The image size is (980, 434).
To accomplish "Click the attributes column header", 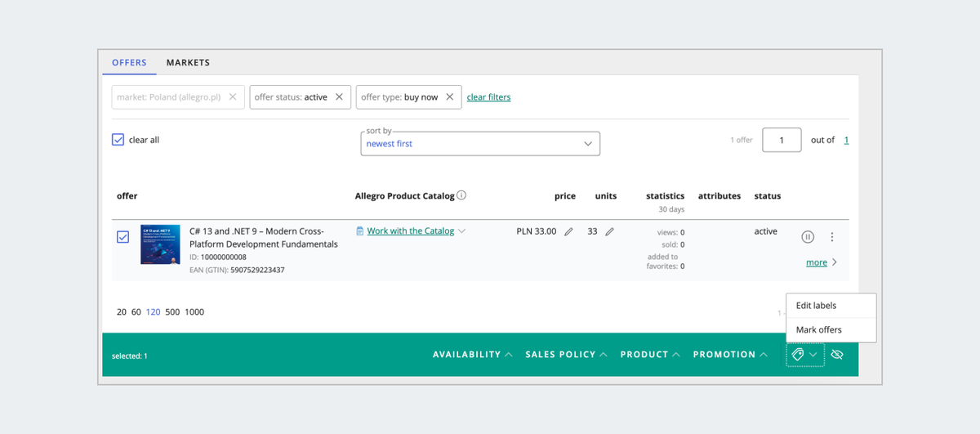I will pyautogui.click(x=719, y=196).
